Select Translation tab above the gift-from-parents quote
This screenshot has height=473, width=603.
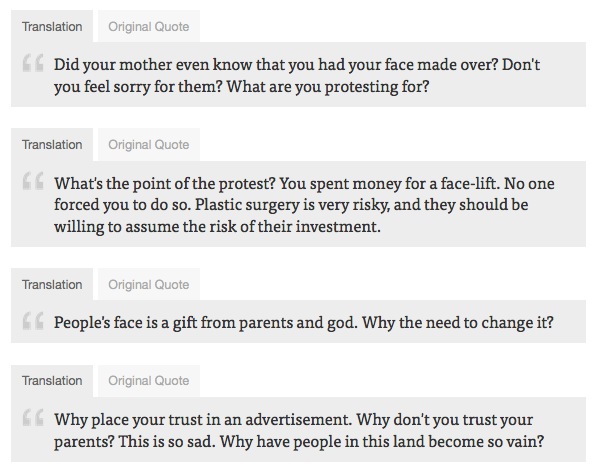click(52, 285)
